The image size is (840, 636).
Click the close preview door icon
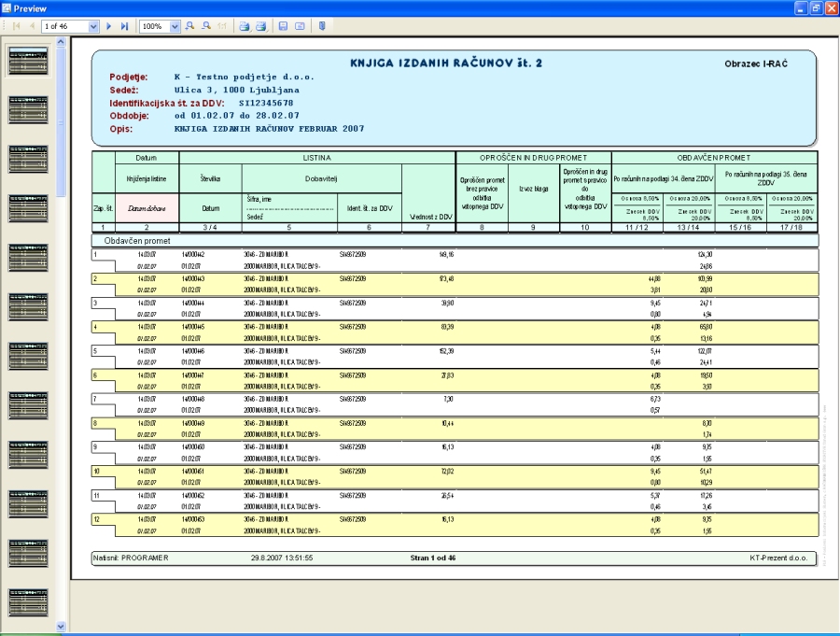click(x=322, y=26)
